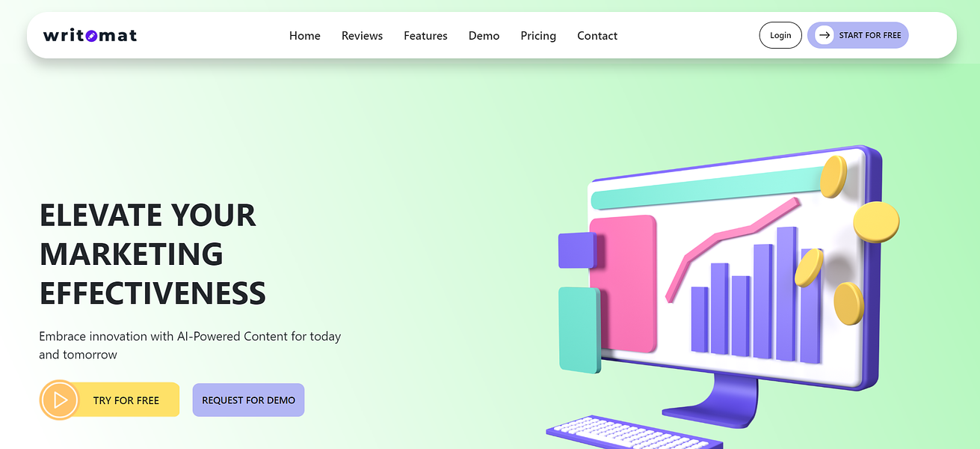
Task: Open the Features menu item
Action: coord(425,35)
